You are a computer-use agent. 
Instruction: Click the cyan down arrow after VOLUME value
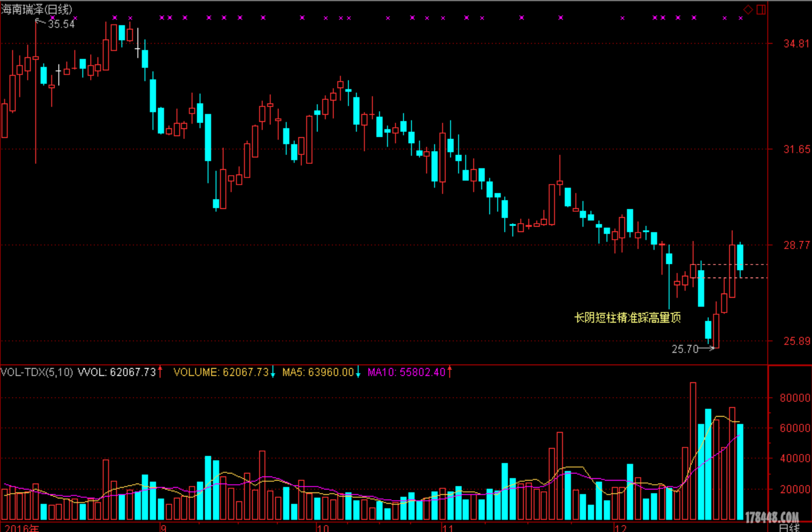272,372
